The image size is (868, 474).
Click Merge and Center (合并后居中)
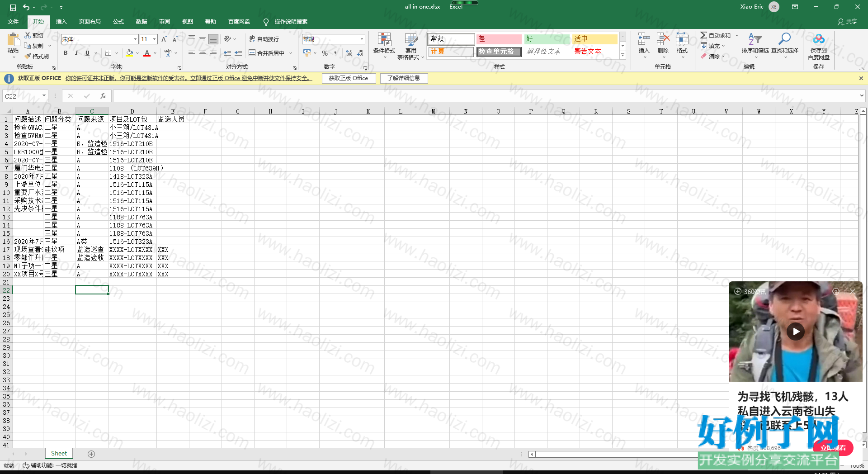[267, 53]
